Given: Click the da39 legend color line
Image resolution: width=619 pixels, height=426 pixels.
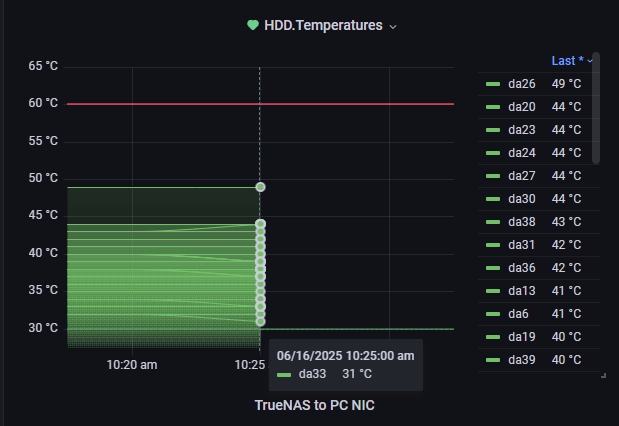Looking at the screenshot, I should click(493, 360).
